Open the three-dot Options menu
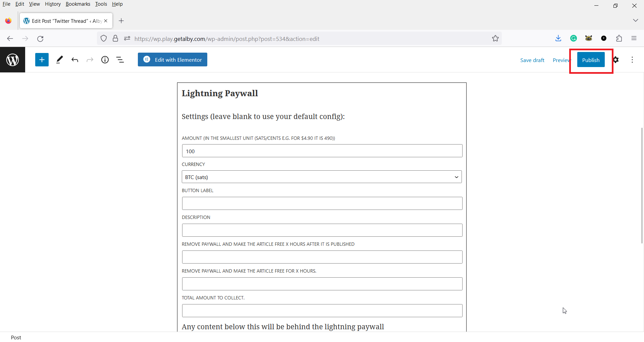Screen dimensions: 644x342 point(632,60)
